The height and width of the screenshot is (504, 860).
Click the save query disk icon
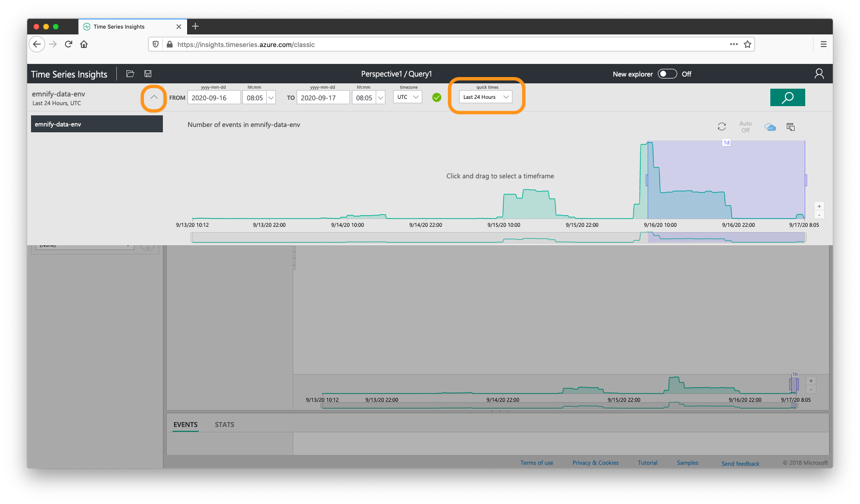tap(148, 74)
